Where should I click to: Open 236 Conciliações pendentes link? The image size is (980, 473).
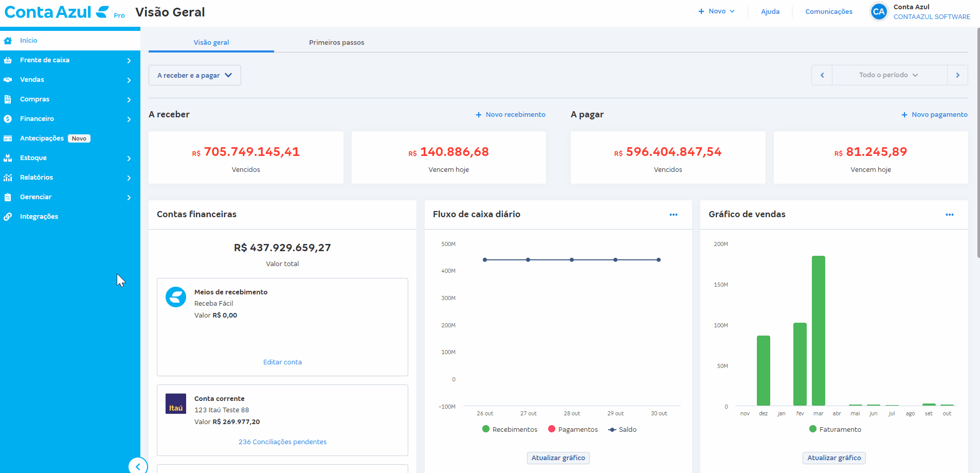coord(282,442)
